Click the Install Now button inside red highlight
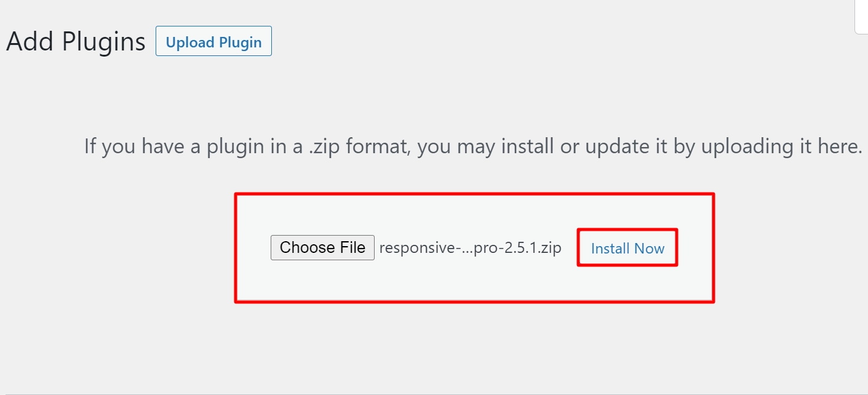Viewport: 868px width, 395px height. 627,247
